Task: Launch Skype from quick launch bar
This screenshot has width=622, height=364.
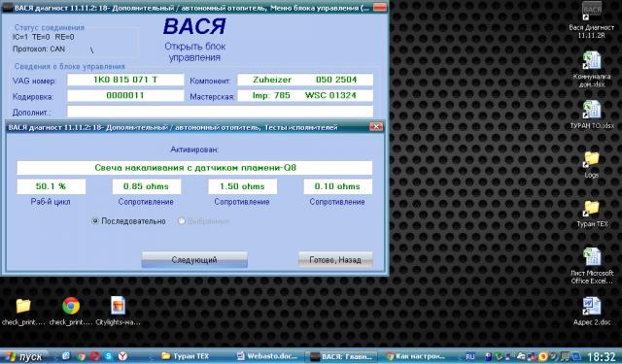Action: pyautogui.click(x=108, y=356)
